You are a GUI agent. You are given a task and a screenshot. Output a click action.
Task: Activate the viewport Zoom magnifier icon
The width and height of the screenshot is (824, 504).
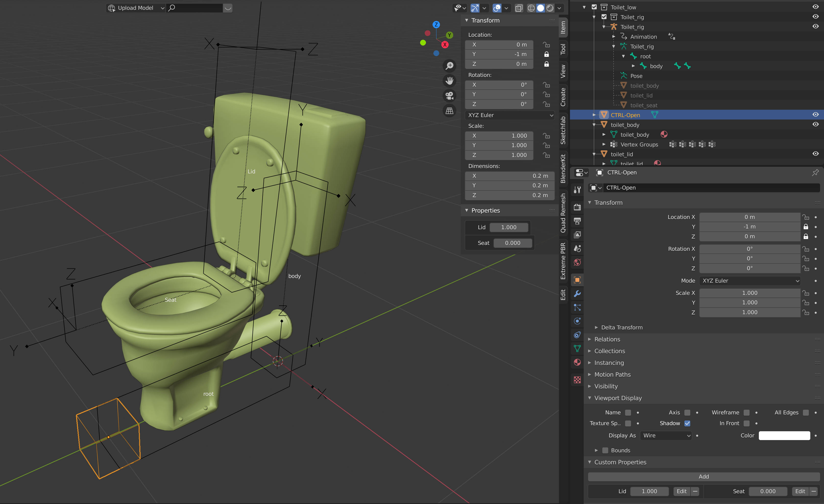(449, 66)
